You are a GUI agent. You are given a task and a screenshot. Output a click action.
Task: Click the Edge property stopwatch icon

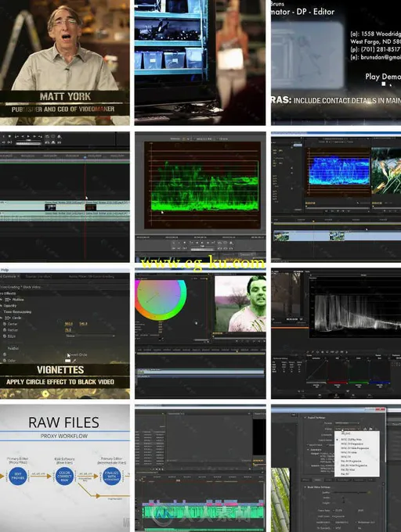(x=5, y=336)
